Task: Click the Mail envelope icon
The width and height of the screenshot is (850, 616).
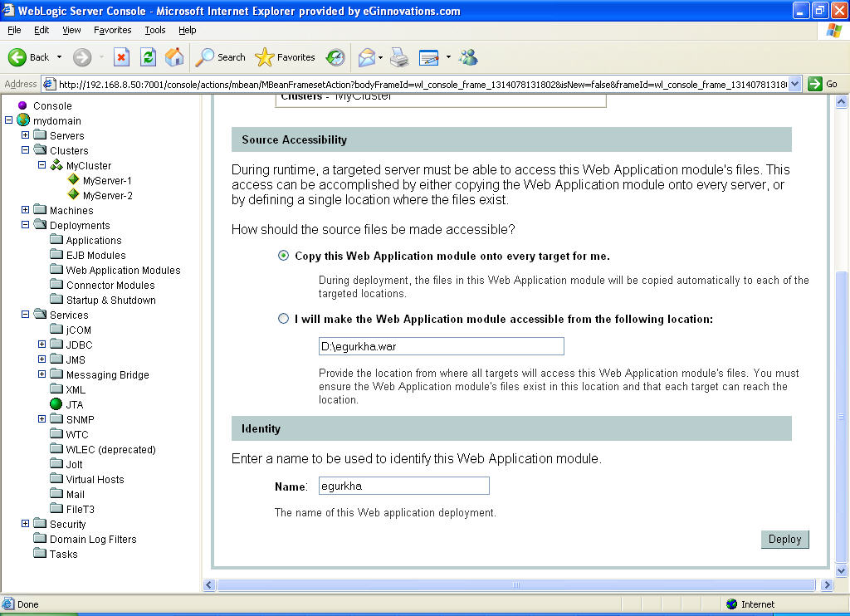Action: click(367, 57)
